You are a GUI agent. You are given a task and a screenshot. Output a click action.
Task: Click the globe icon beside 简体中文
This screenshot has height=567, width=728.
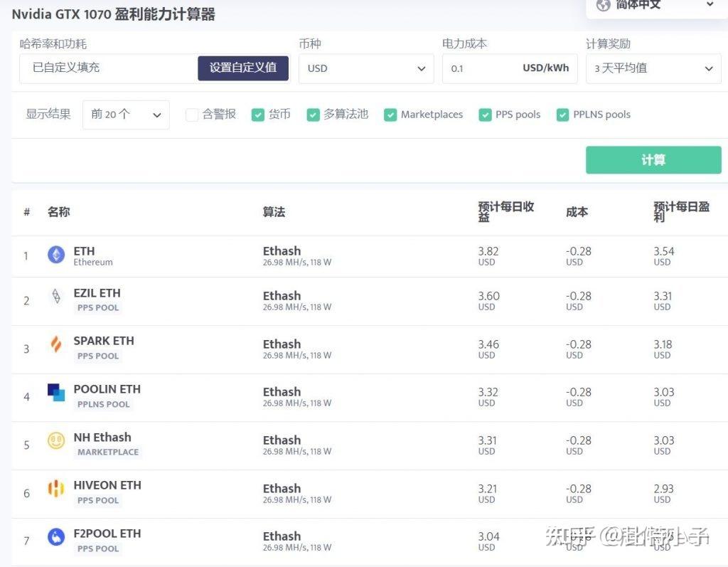pos(603,6)
